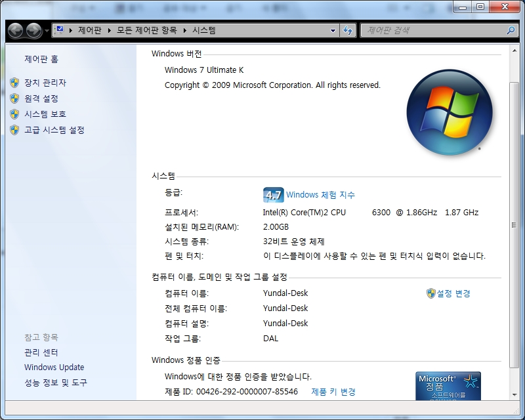Click 'Windows 7 Ultimate K' text
The width and height of the screenshot is (525, 420).
coord(204,70)
